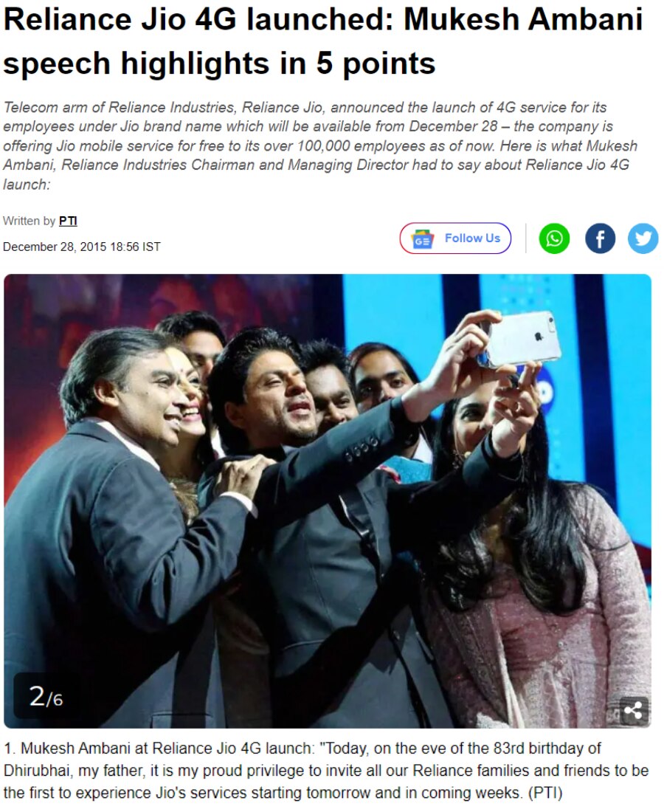The height and width of the screenshot is (812, 664).
Task: Click the Apple logo on the raised phone
Action: click(538, 336)
